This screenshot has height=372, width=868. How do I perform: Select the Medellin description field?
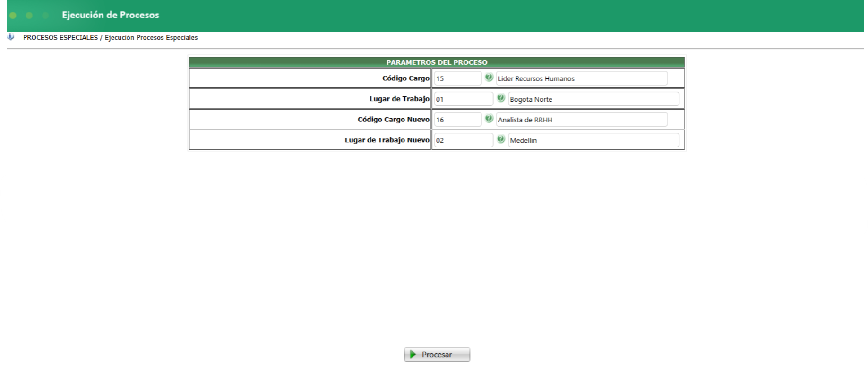[x=593, y=140]
